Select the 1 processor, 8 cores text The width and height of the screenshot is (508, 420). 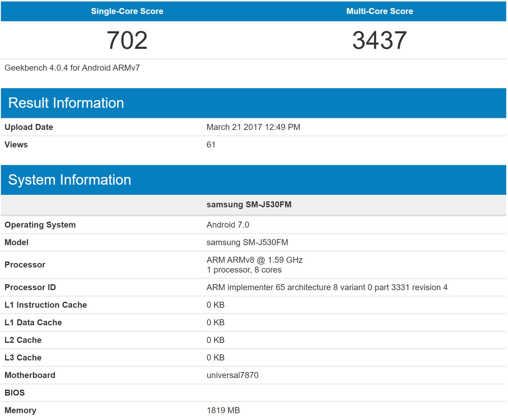(x=244, y=270)
